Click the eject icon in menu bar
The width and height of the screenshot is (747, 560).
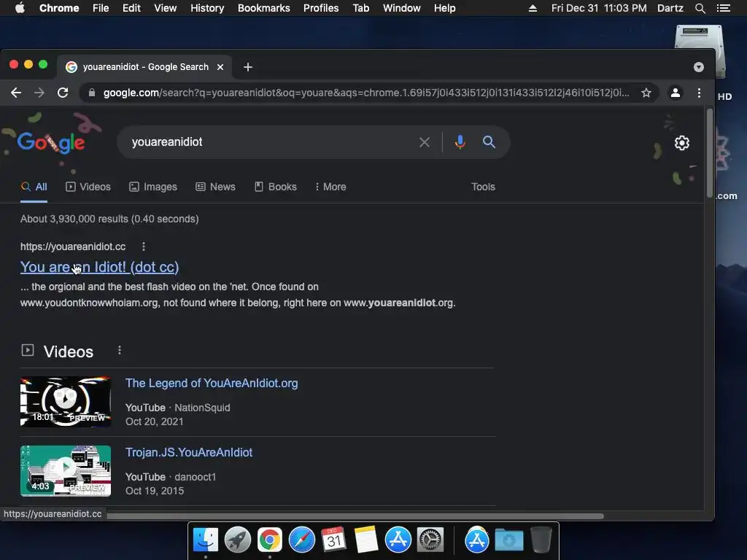pyautogui.click(x=533, y=8)
